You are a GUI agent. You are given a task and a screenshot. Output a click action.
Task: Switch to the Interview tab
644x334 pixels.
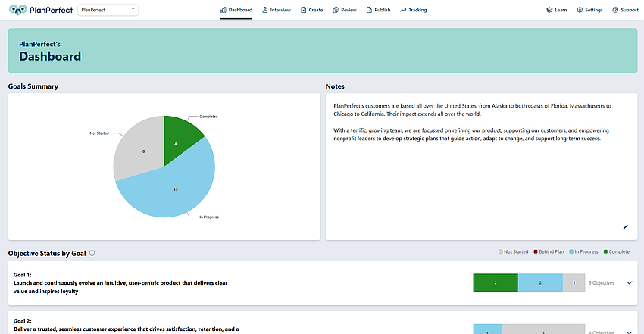[277, 10]
